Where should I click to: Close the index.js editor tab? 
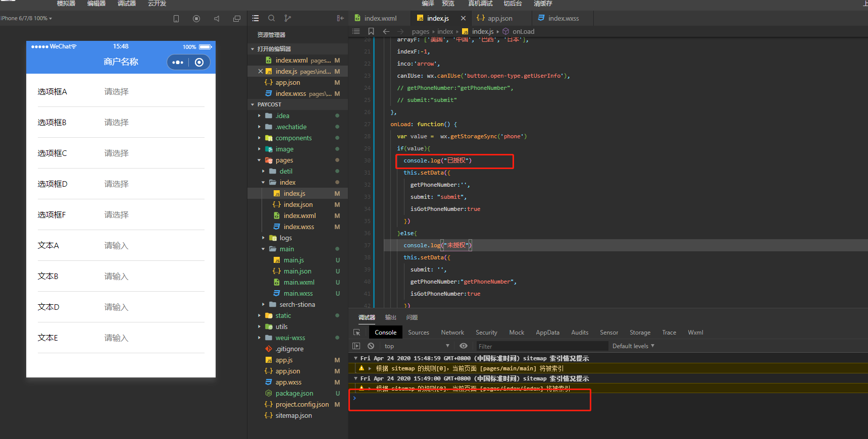(463, 18)
